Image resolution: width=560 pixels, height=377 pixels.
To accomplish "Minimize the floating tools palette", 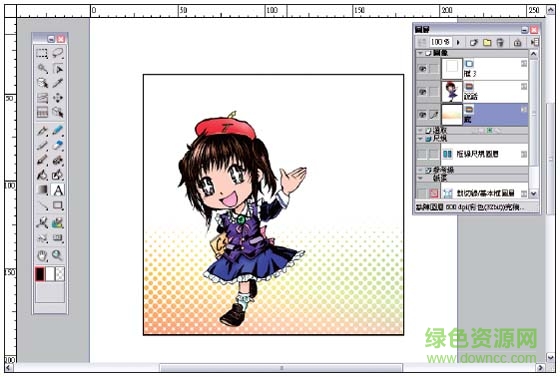I will (x=51, y=39).
